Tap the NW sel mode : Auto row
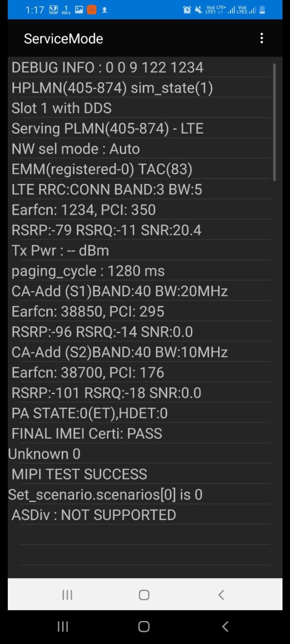The image size is (290, 644). click(76, 149)
